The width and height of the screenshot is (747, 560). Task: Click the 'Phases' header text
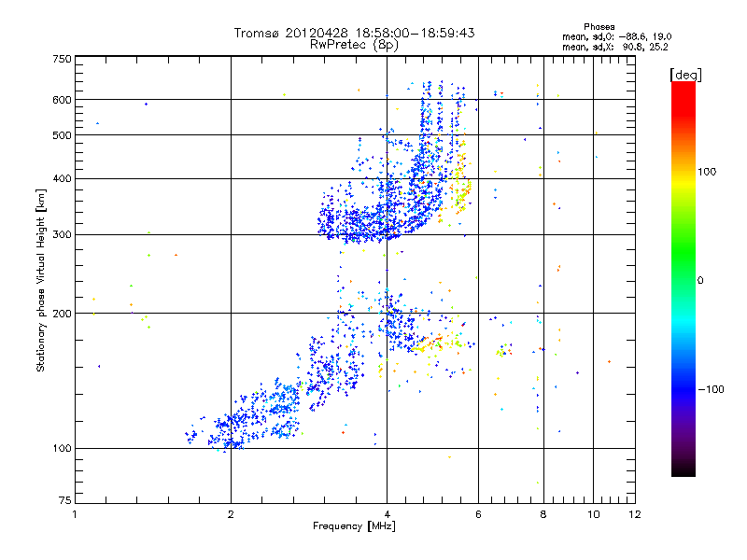point(599,27)
